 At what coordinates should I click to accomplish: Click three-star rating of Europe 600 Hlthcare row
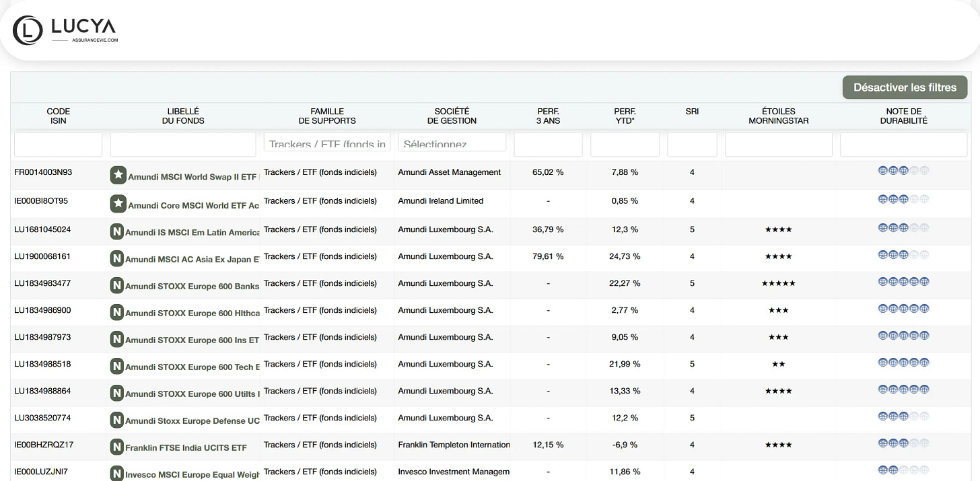click(778, 310)
